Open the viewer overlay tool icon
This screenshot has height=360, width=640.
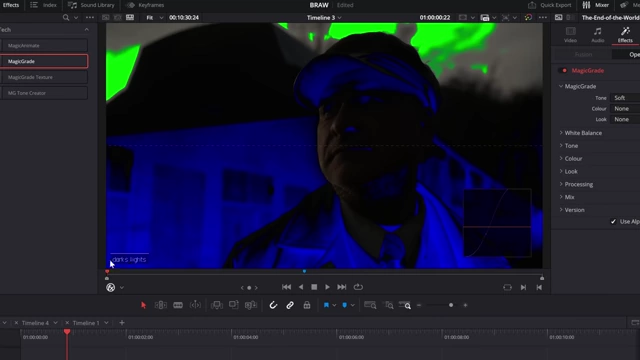click(x=111, y=287)
